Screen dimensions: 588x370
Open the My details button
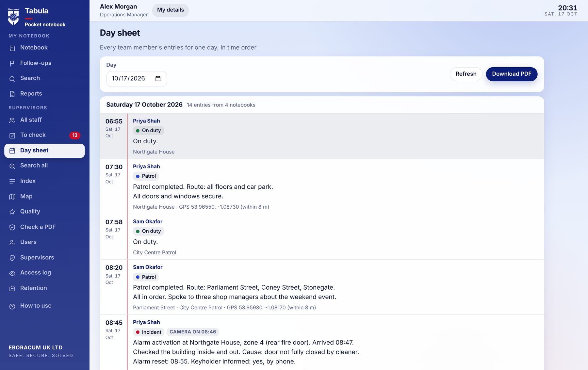coord(171,10)
